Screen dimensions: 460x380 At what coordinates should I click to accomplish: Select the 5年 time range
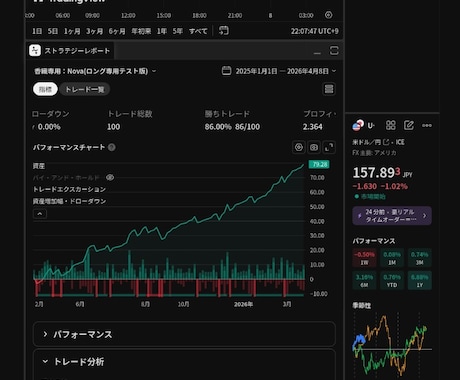[x=177, y=31]
